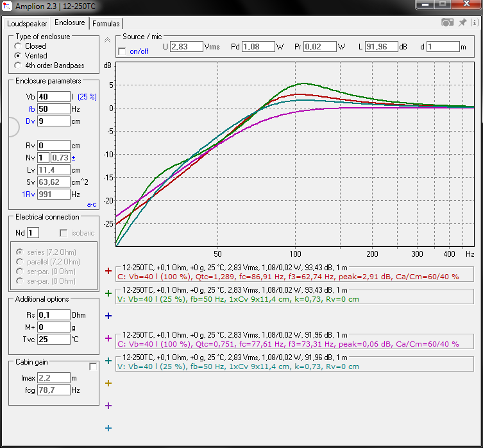The height and width of the screenshot is (448, 483).
Task: Toggle the Source/mic on/off checkbox
Action: (x=123, y=51)
